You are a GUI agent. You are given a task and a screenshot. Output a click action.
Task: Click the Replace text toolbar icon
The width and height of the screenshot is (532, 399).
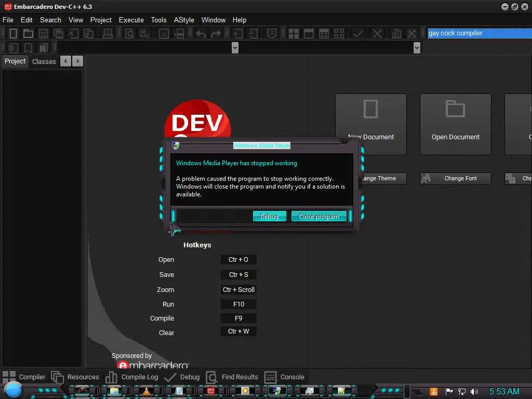click(x=144, y=33)
